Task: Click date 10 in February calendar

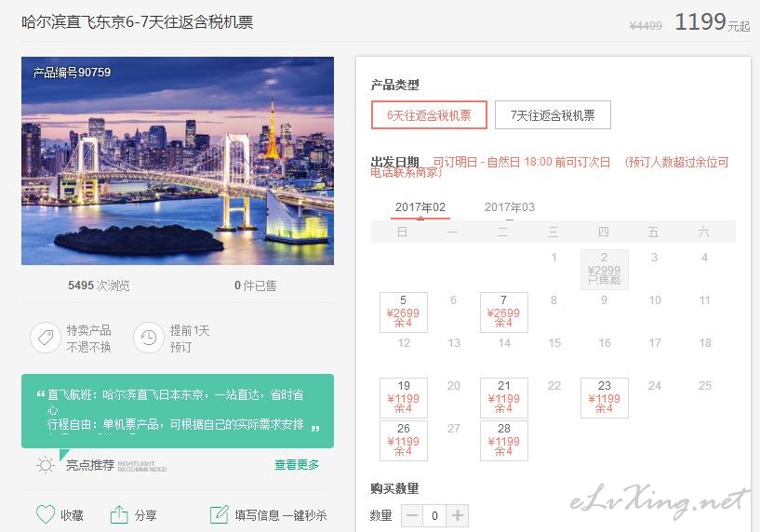Action: [x=655, y=300]
